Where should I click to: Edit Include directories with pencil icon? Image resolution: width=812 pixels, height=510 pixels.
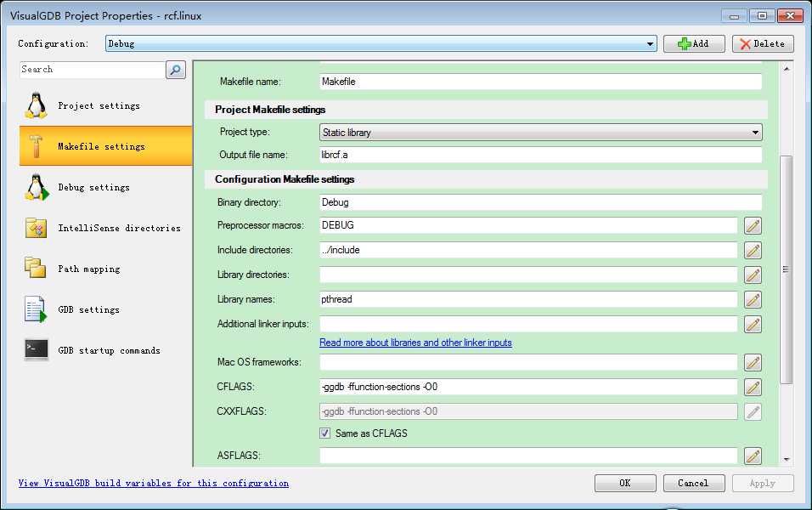753,251
